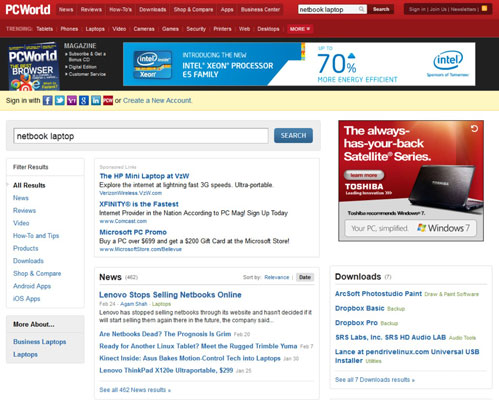The width and height of the screenshot is (499, 400).
Task: Open the Cameras trending link
Action: (x=144, y=29)
